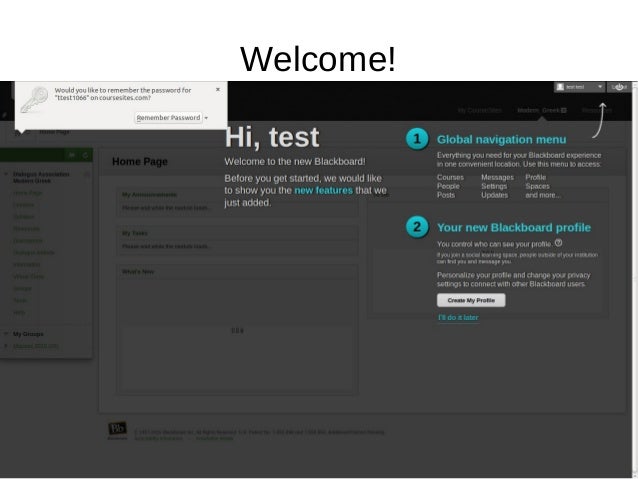Click the I'll do it later link
The width and height of the screenshot is (638, 479).
click(458, 317)
